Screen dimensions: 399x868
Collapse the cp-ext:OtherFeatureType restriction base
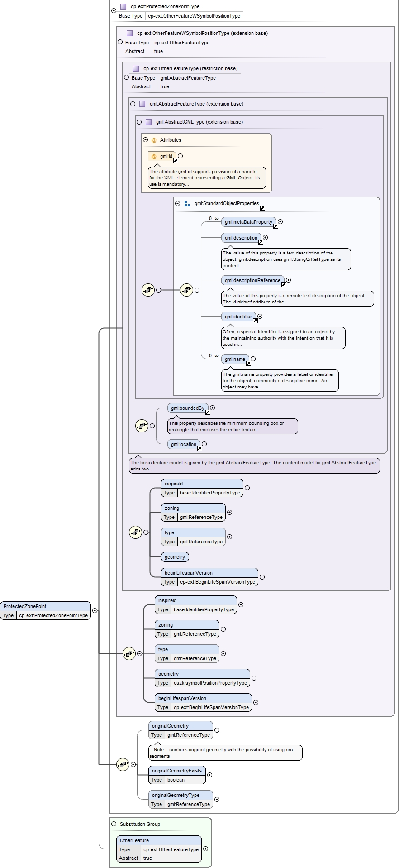point(126,77)
